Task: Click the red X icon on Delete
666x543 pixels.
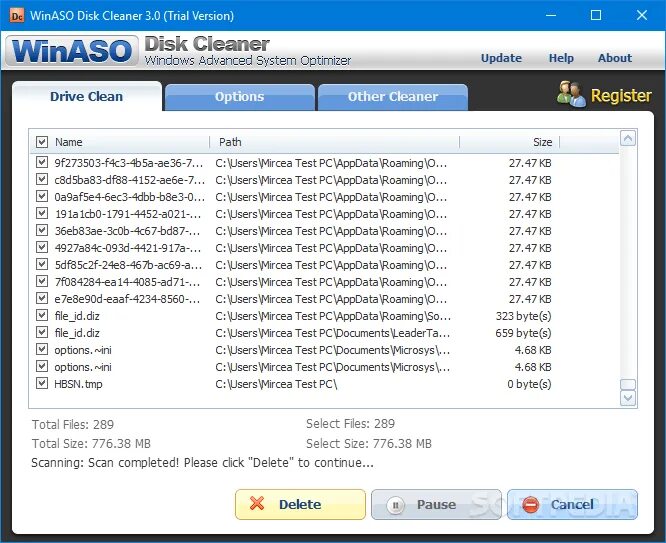Action: point(257,503)
